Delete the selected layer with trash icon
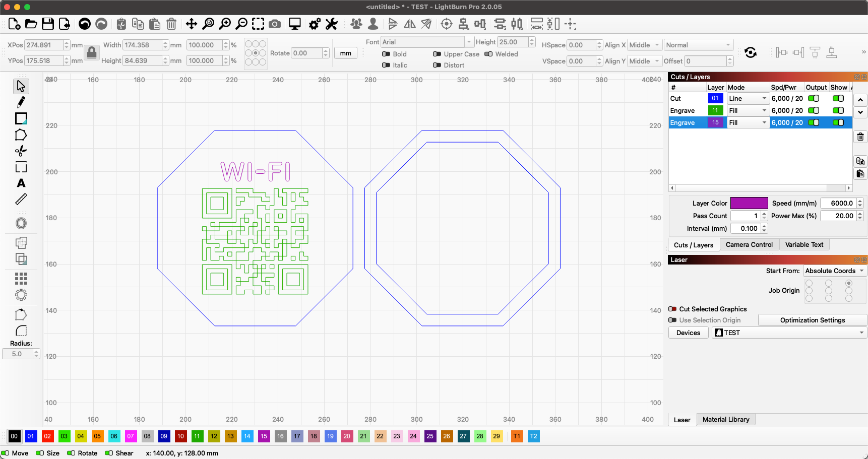868x459 pixels. pos(860,137)
